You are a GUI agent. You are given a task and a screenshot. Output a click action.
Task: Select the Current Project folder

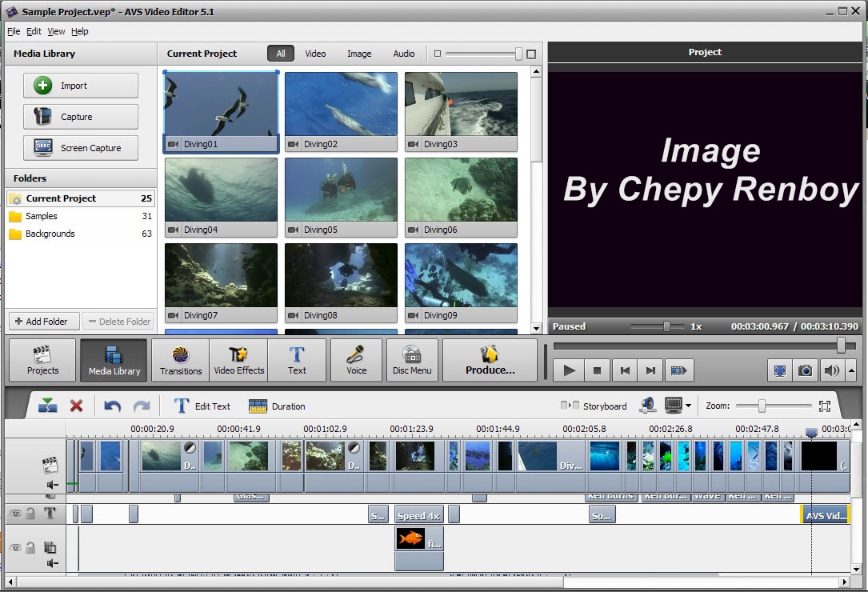(x=81, y=198)
